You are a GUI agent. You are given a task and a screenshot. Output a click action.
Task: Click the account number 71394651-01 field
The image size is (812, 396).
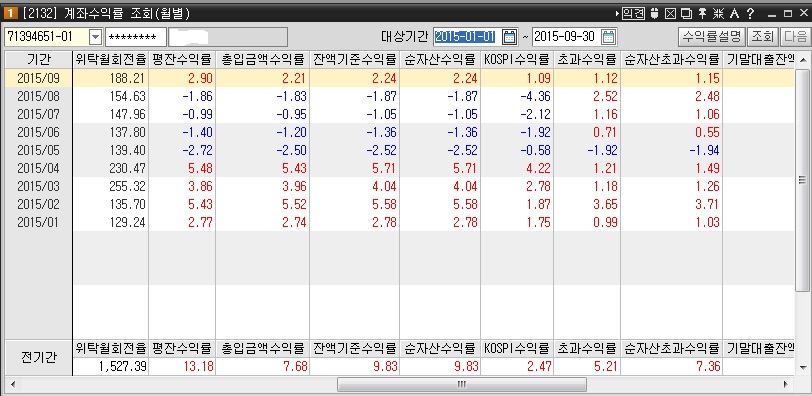(46, 37)
